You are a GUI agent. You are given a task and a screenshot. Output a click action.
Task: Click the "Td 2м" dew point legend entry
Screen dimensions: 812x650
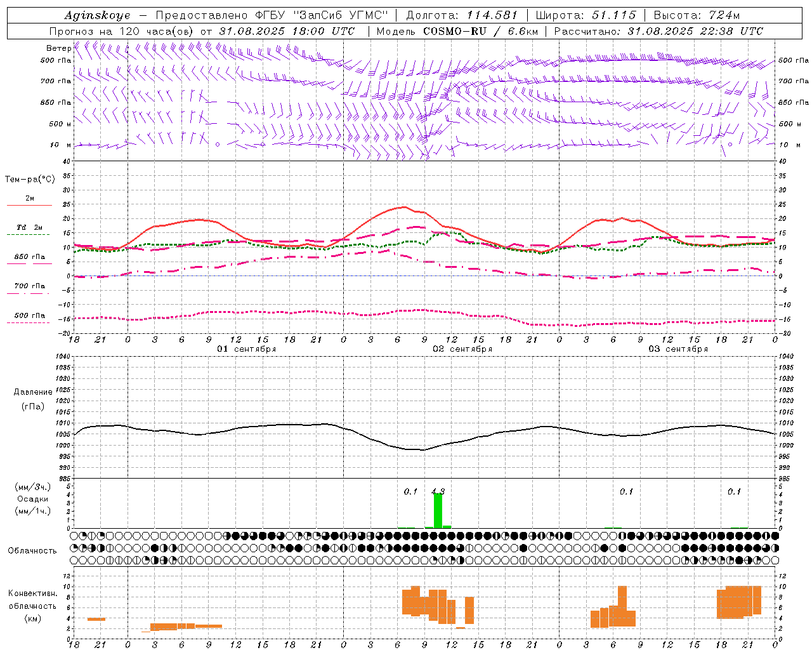click(30, 227)
